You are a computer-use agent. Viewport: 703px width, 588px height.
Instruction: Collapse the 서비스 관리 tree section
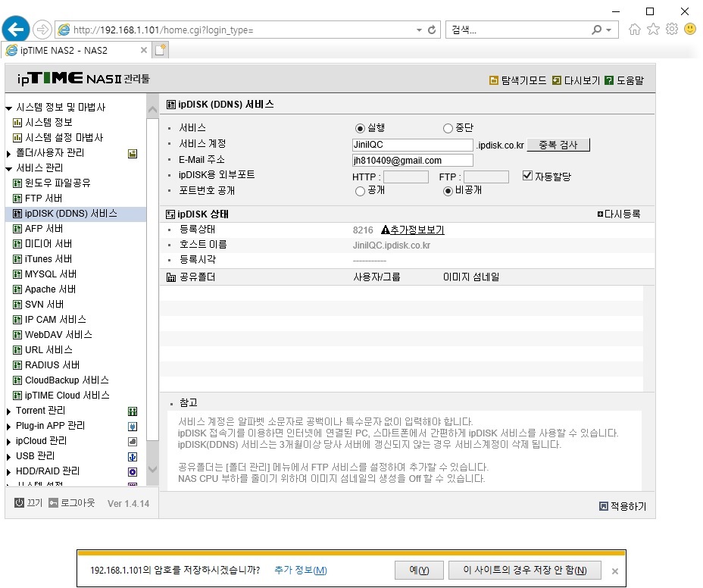8,169
